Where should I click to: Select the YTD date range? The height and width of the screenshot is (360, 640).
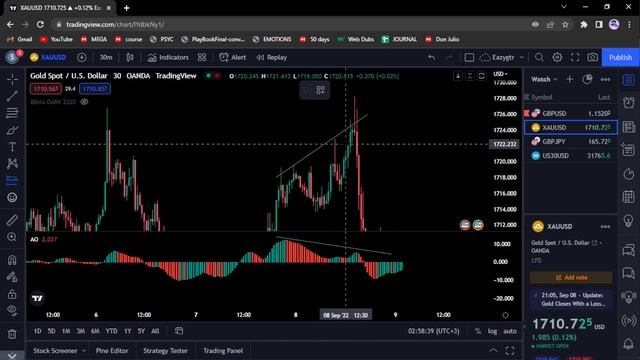(x=111, y=331)
